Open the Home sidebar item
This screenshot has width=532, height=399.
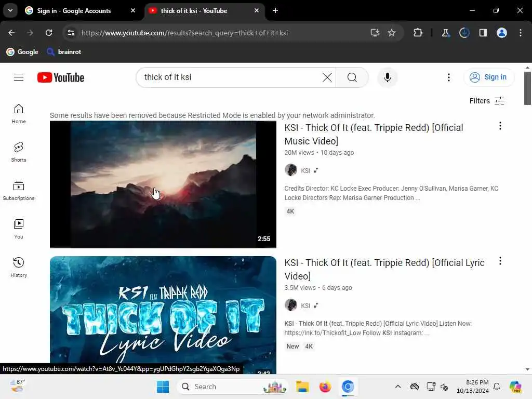click(x=19, y=114)
